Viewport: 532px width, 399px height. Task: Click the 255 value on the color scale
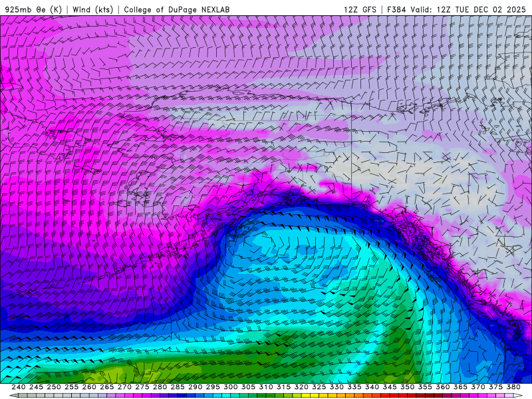point(72,387)
